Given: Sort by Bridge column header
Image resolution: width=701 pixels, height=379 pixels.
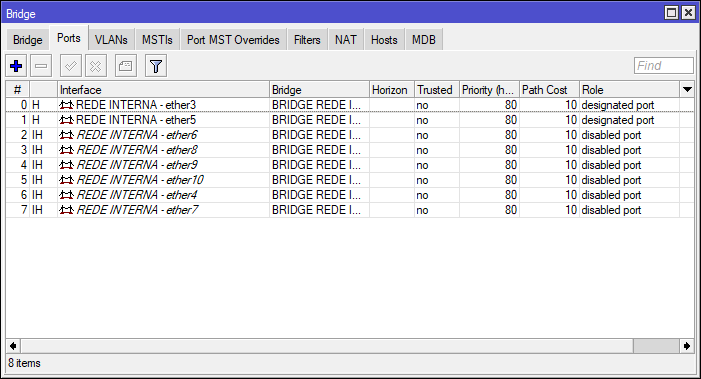Looking at the screenshot, I should [x=320, y=90].
